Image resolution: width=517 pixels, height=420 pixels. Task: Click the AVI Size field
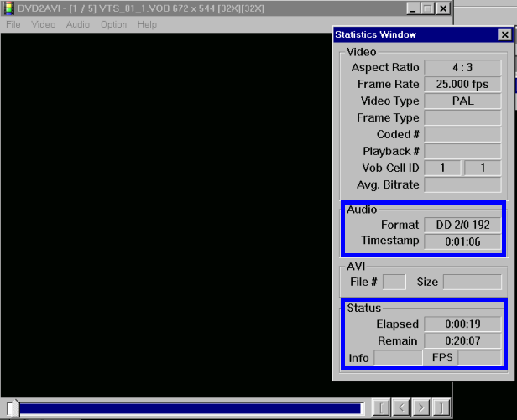pyautogui.click(x=473, y=282)
